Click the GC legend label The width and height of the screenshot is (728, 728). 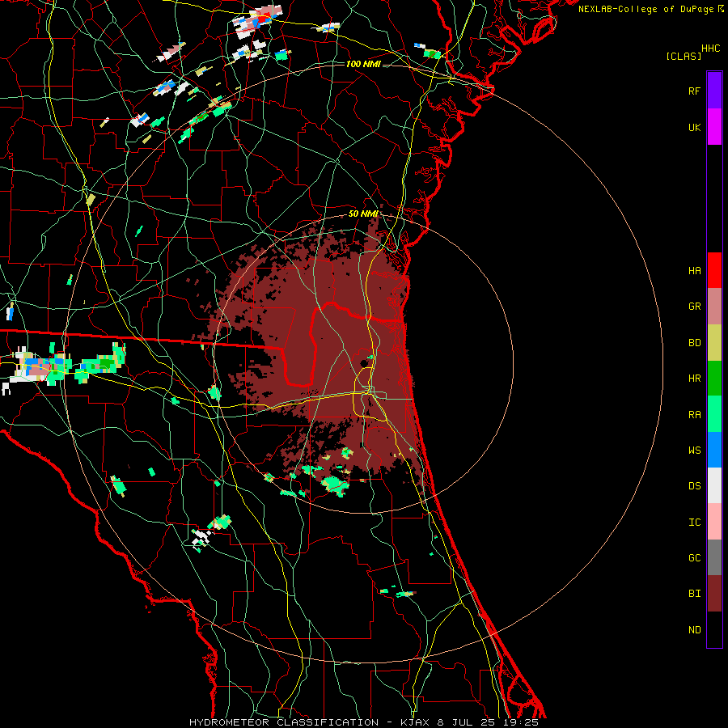pyautogui.click(x=694, y=558)
